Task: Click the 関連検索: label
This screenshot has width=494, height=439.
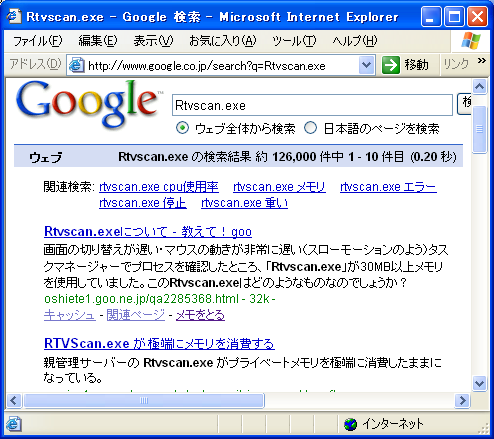Action: click(x=69, y=187)
